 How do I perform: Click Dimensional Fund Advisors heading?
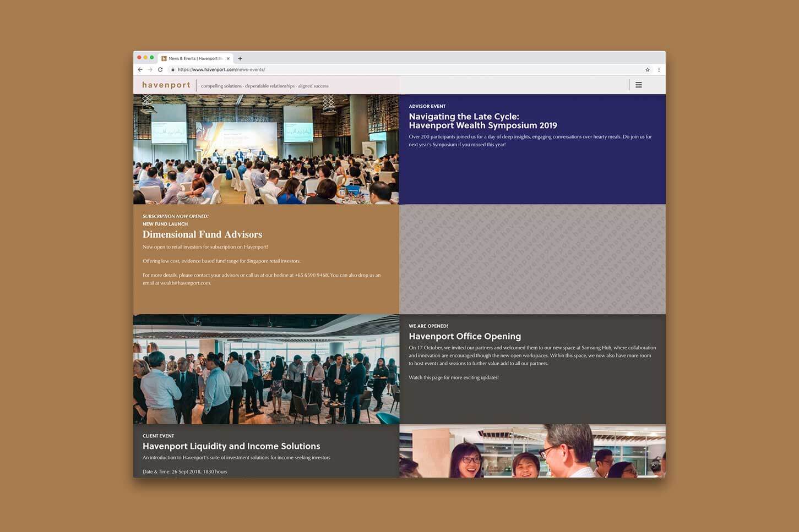click(x=202, y=234)
